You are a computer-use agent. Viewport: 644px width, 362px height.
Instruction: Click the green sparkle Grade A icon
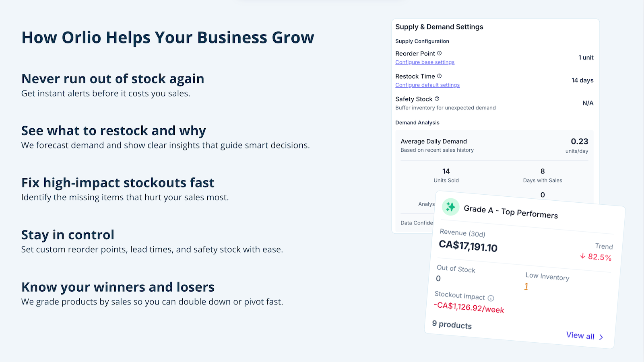(x=451, y=207)
